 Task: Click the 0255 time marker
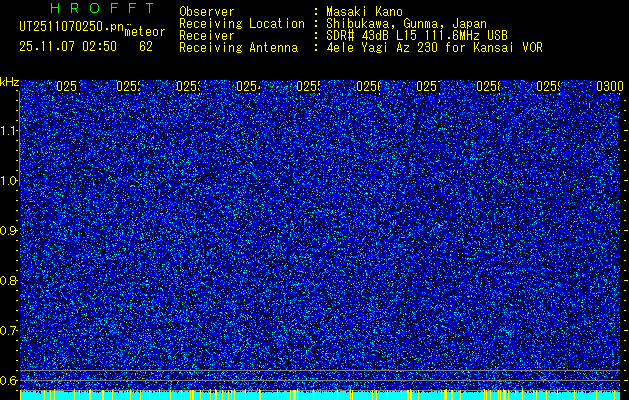tap(308, 86)
